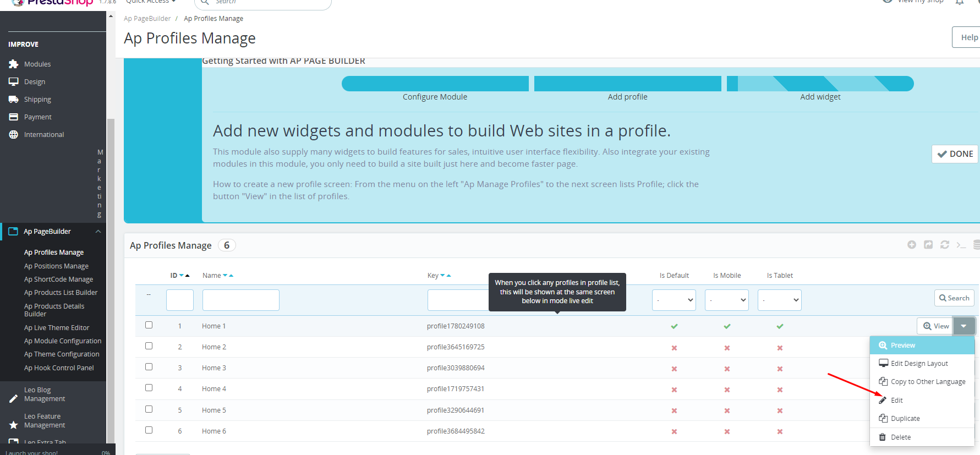This screenshot has width=980, height=455.
Task: Click Is Mobile red cross for Home 3
Action: pyautogui.click(x=727, y=369)
